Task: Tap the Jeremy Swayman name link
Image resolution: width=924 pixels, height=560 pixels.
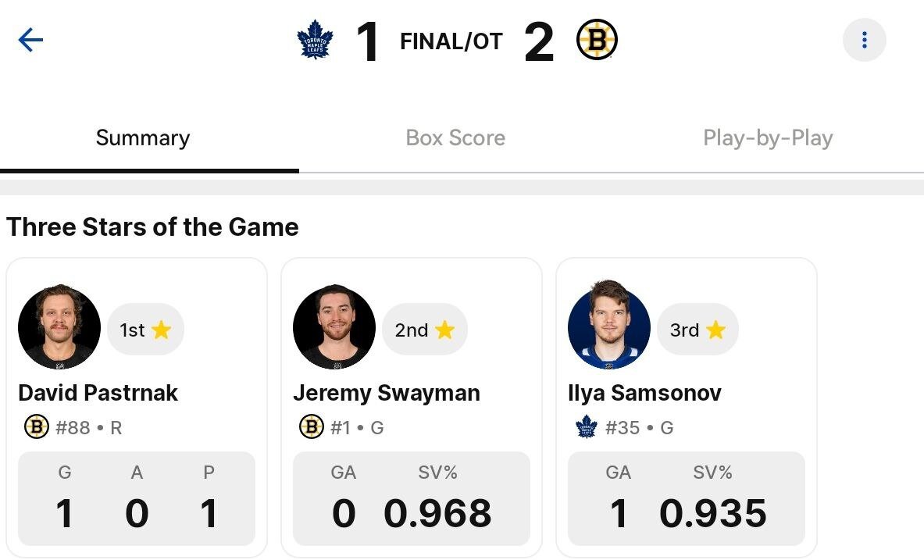Action: (x=387, y=392)
